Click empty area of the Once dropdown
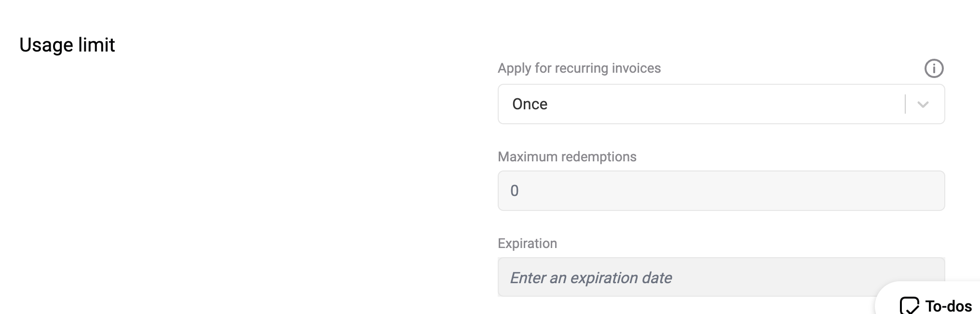Image resolution: width=980 pixels, height=314 pixels. tap(723, 104)
